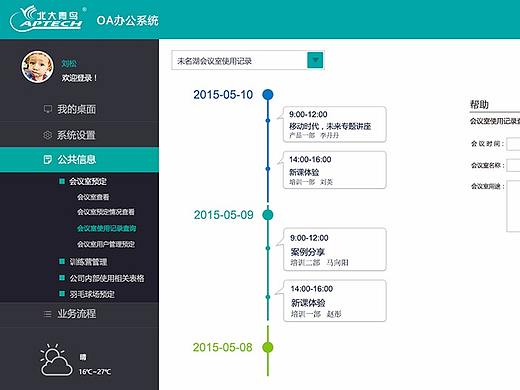The height and width of the screenshot is (390, 520).
Task: Open the user avatar photo
Action: (37, 67)
